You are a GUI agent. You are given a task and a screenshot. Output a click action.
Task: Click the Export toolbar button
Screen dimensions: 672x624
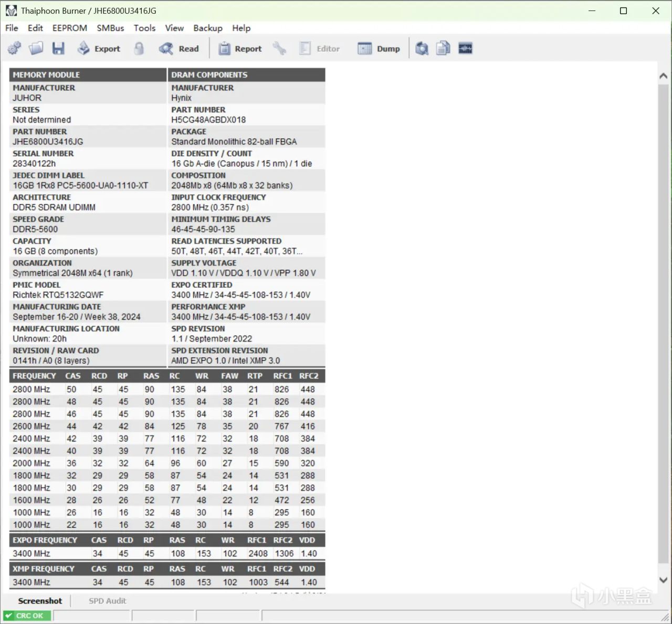point(99,49)
